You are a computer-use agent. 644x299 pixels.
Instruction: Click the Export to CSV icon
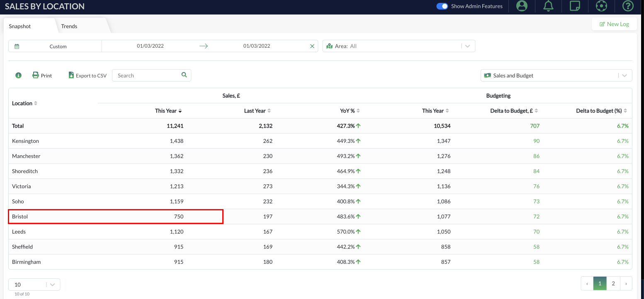71,75
